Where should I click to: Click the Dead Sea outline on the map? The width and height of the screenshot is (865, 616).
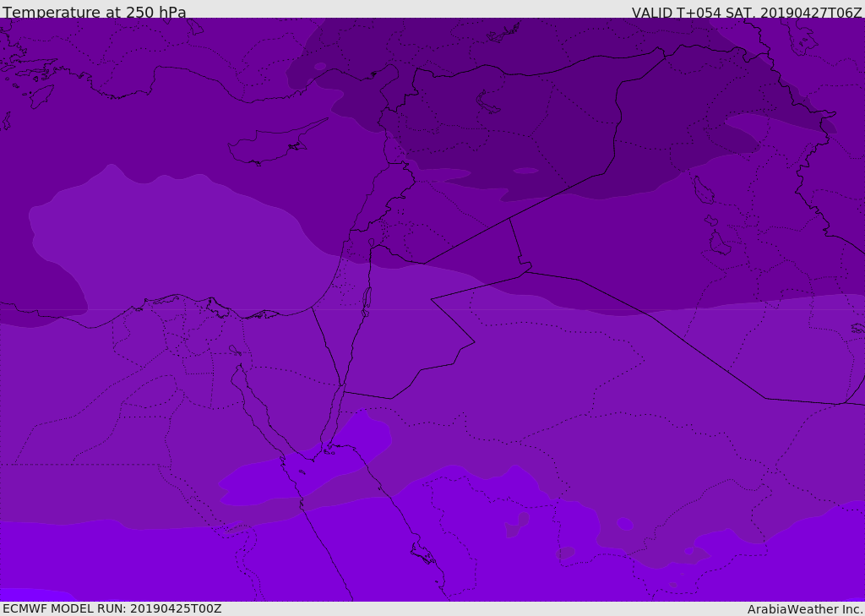(x=367, y=302)
